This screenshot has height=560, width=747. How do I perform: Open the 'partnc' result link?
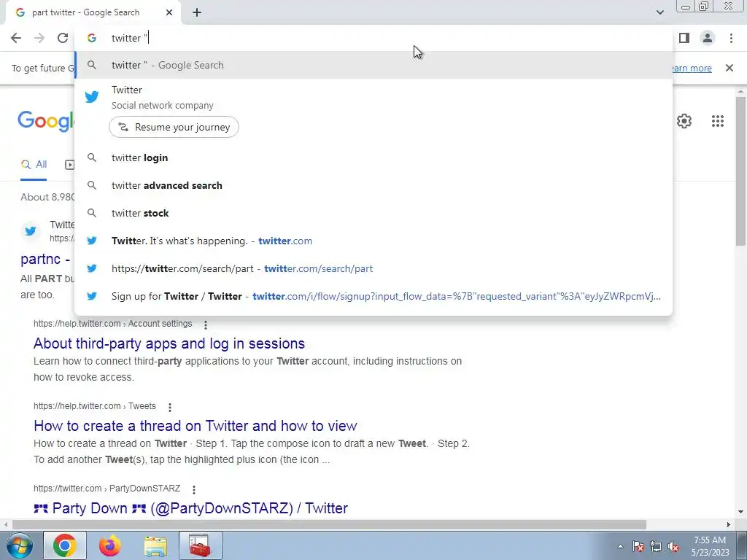click(x=45, y=259)
